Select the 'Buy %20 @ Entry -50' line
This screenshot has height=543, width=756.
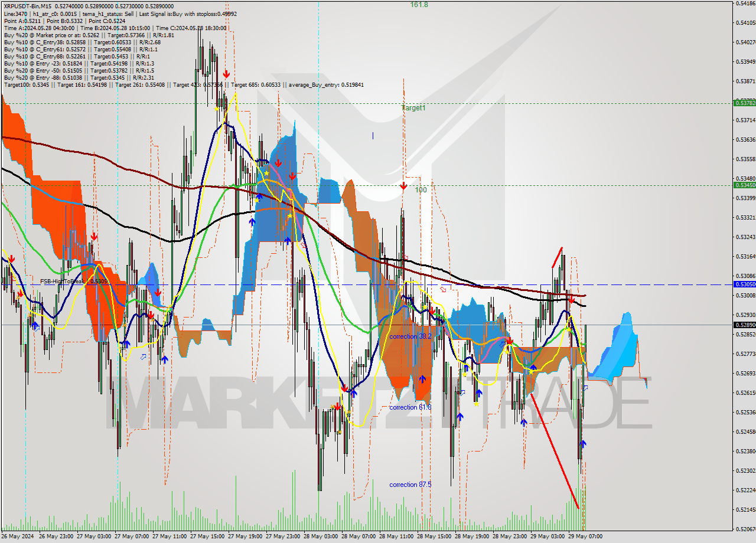coord(79,70)
